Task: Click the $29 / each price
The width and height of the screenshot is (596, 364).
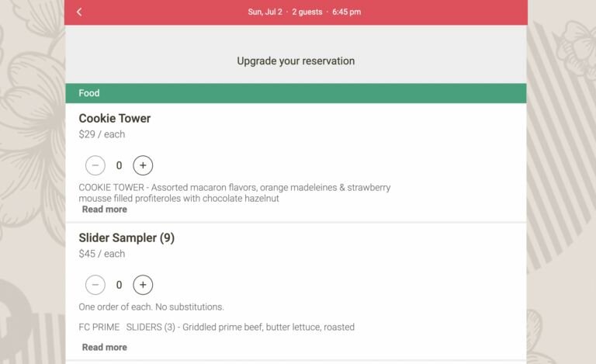Action: pyautogui.click(x=102, y=134)
